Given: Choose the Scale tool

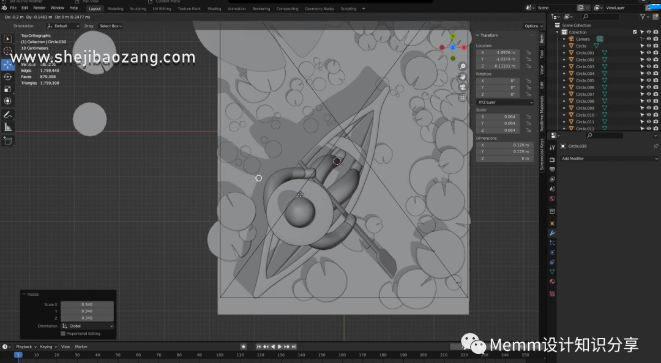Looking at the screenshot, I should (8, 89).
